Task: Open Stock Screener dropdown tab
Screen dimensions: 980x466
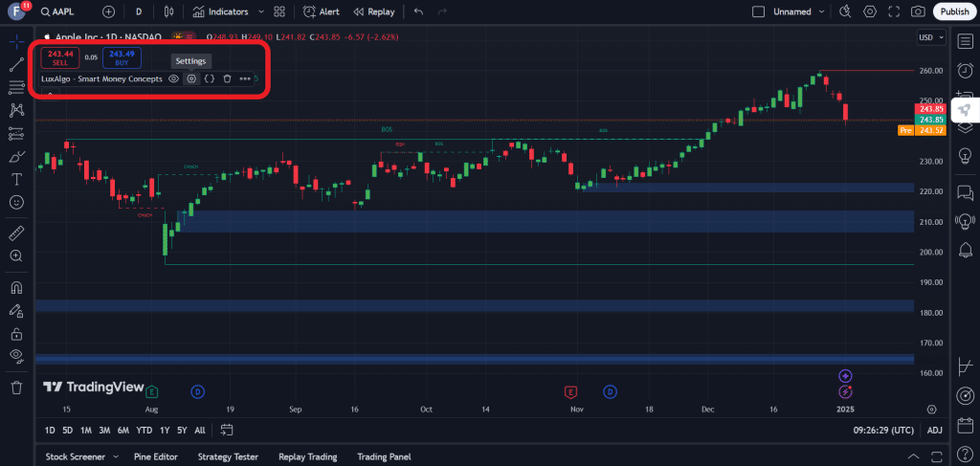Action: tap(82, 456)
